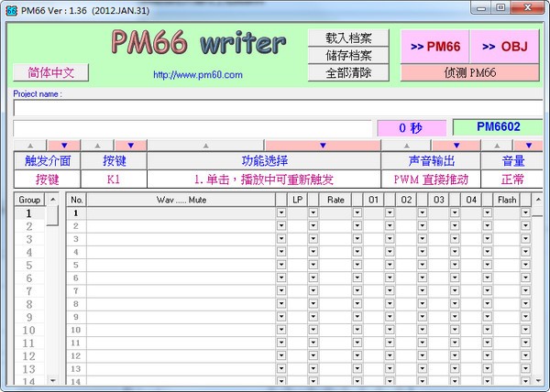Select row number 7 in the table

(x=76, y=290)
